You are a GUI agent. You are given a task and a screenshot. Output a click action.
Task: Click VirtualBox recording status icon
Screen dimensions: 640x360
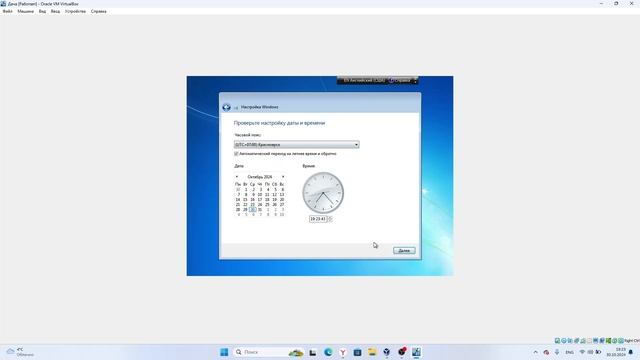click(602, 340)
